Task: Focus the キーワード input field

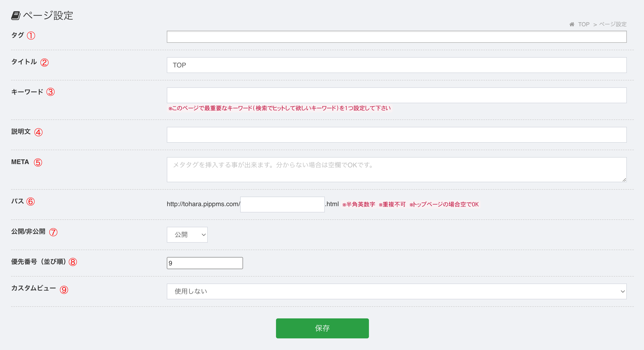Action: [397, 95]
